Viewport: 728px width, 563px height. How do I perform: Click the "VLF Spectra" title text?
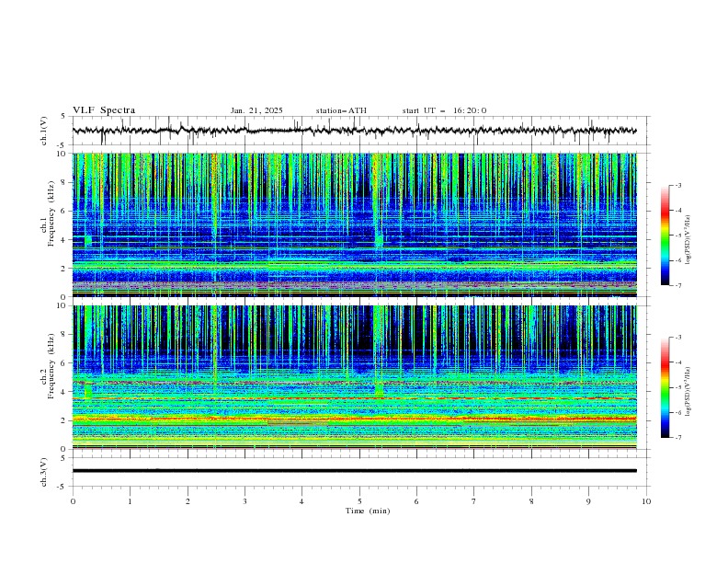(104, 110)
